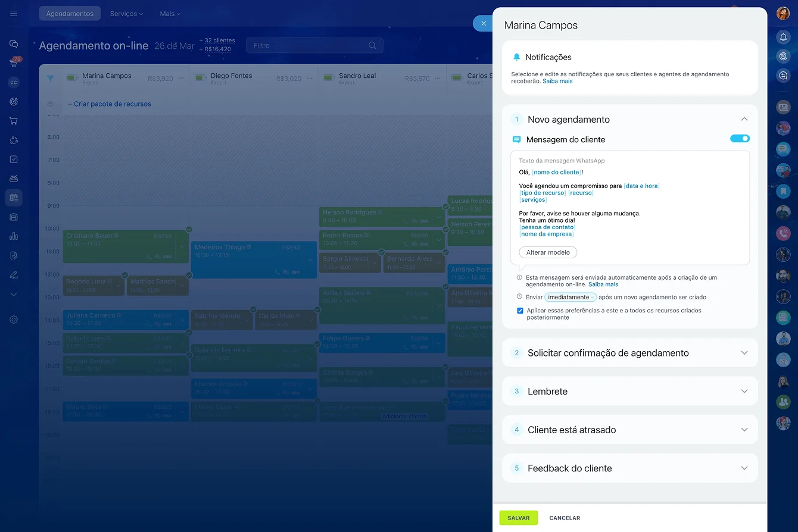Open the target goal icon in left sidebar
This screenshot has height=532, width=798.
14,102
